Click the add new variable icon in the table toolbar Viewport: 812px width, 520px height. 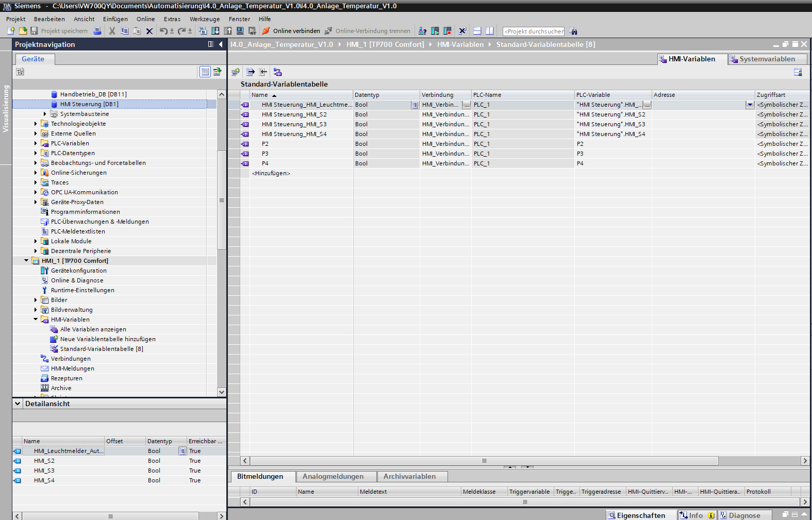pyautogui.click(x=236, y=72)
